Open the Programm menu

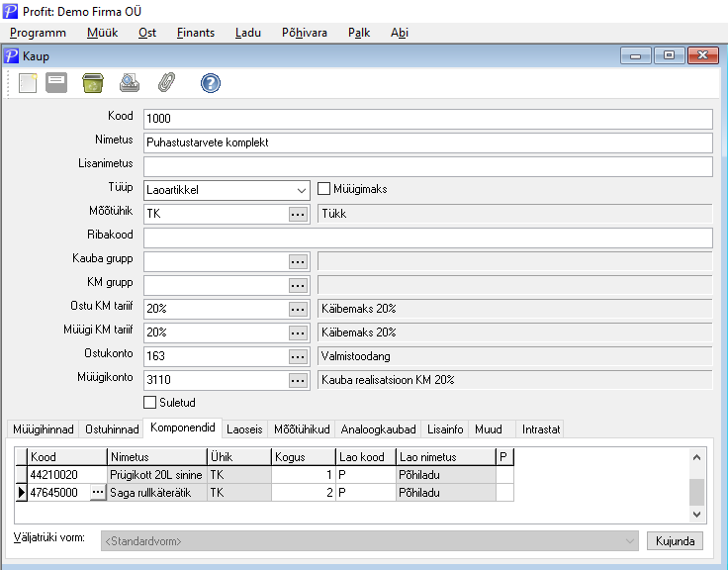pyautogui.click(x=38, y=33)
